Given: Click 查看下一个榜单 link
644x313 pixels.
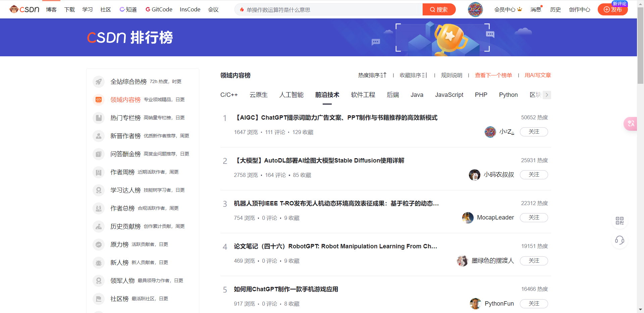Looking at the screenshot, I should (x=493, y=75).
